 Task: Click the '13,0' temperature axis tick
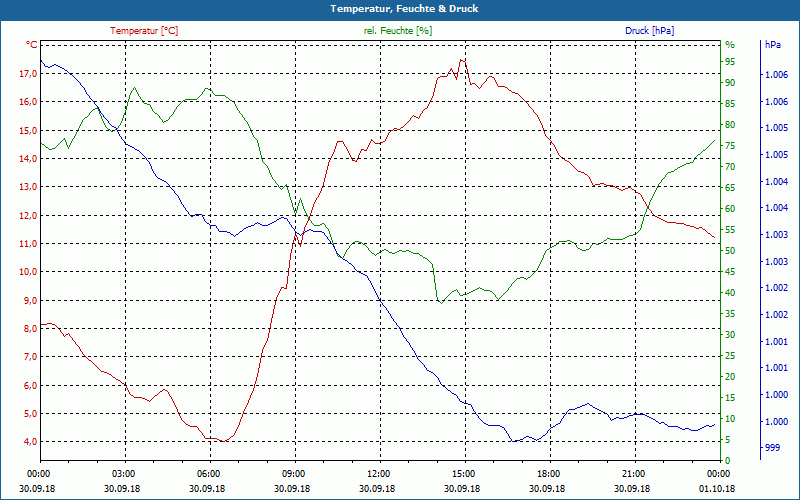(x=28, y=187)
